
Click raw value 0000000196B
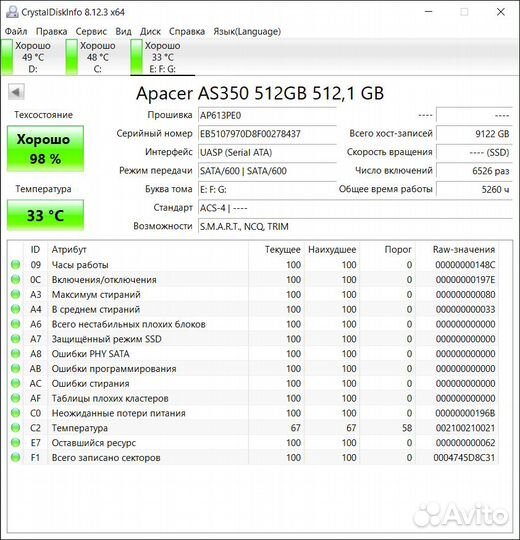[465, 413]
